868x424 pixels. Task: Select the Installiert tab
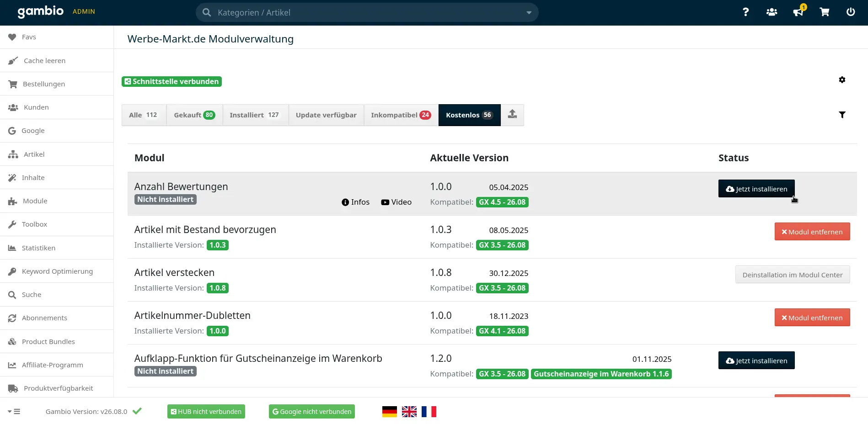[255, 115]
